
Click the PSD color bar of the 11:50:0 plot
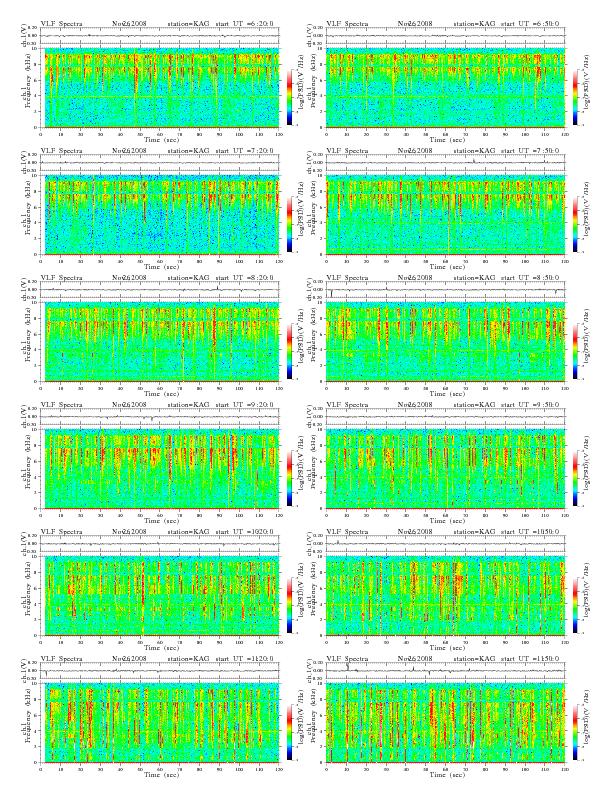click(576, 732)
